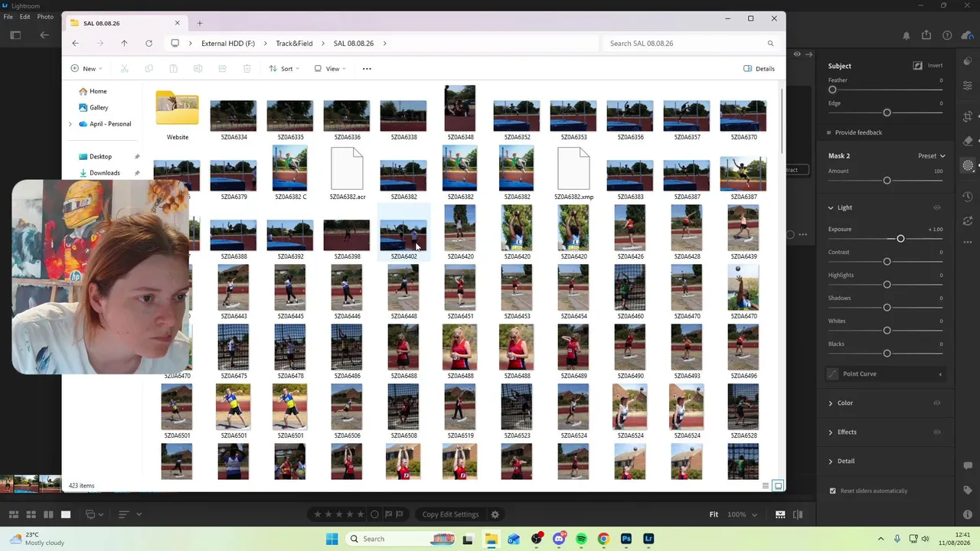Click Provide feedback link
The image size is (980, 551).
858,132
